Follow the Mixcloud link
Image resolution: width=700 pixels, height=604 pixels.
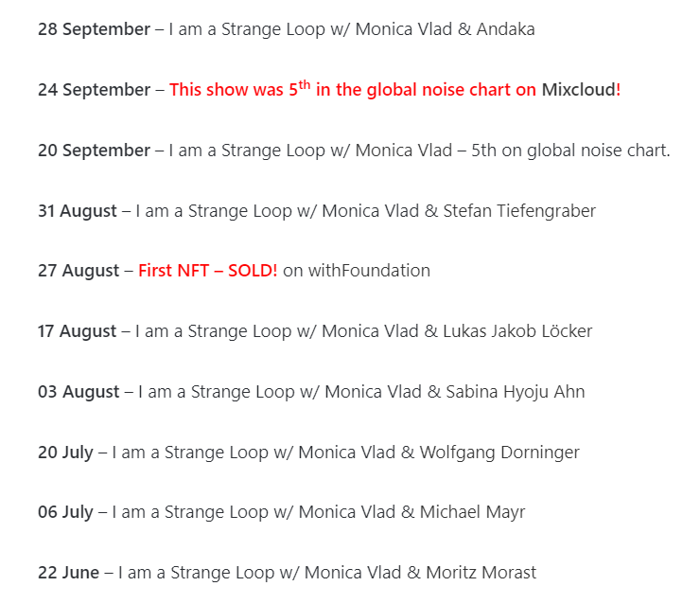point(578,90)
